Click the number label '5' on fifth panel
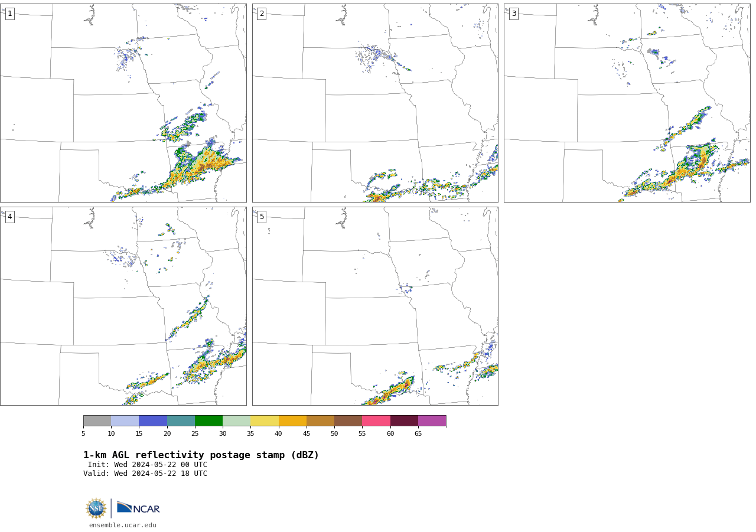The height and width of the screenshot is (532, 756). pyautogui.click(x=262, y=217)
